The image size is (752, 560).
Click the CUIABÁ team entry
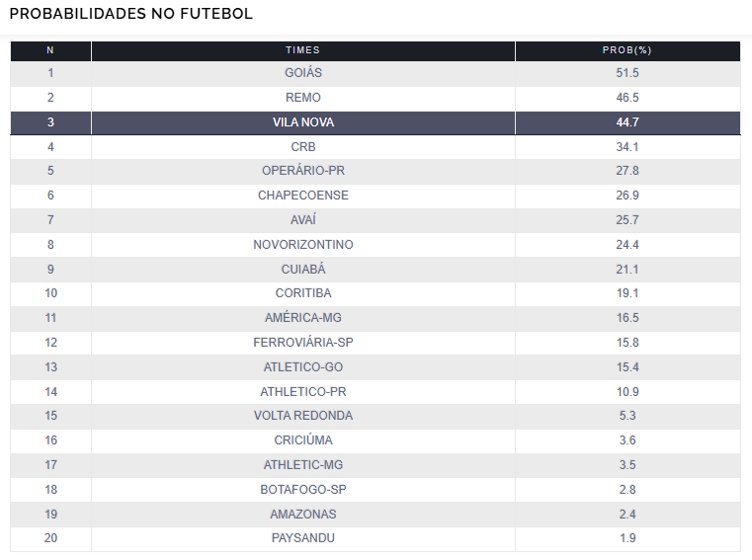pyautogui.click(x=303, y=269)
